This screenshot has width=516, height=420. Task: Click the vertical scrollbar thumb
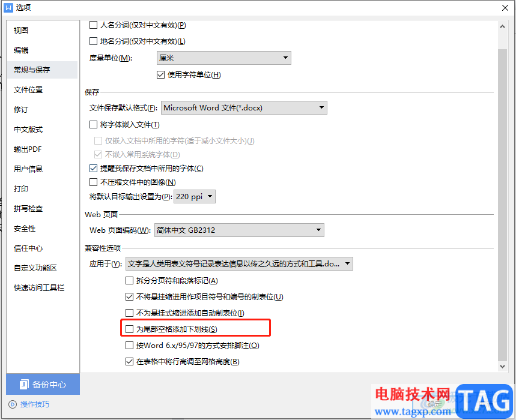click(x=502, y=205)
